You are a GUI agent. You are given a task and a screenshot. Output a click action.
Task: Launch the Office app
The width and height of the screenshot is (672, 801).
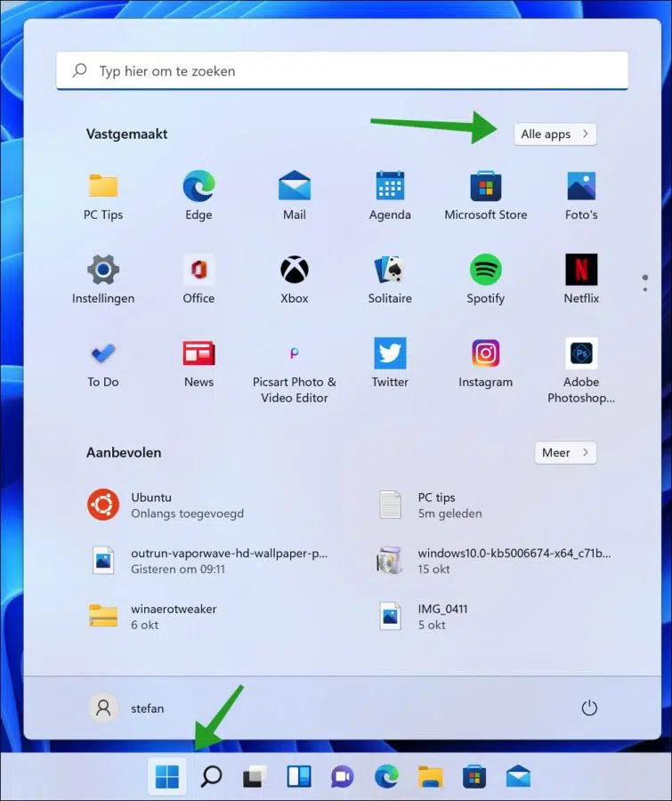pyautogui.click(x=198, y=279)
